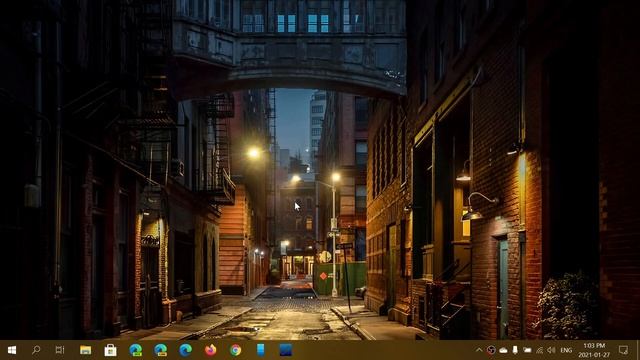Image resolution: width=640 pixels, height=360 pixels.
Task: Open the Microsoft Store taskbar icon
Action: pyautogui.click(x=111, y=350)
